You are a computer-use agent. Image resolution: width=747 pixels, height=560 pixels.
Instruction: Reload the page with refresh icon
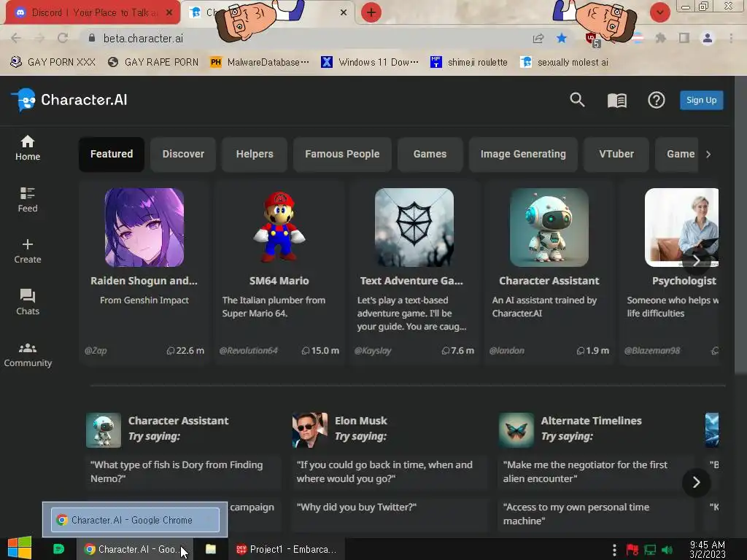[x=63, y=38]
